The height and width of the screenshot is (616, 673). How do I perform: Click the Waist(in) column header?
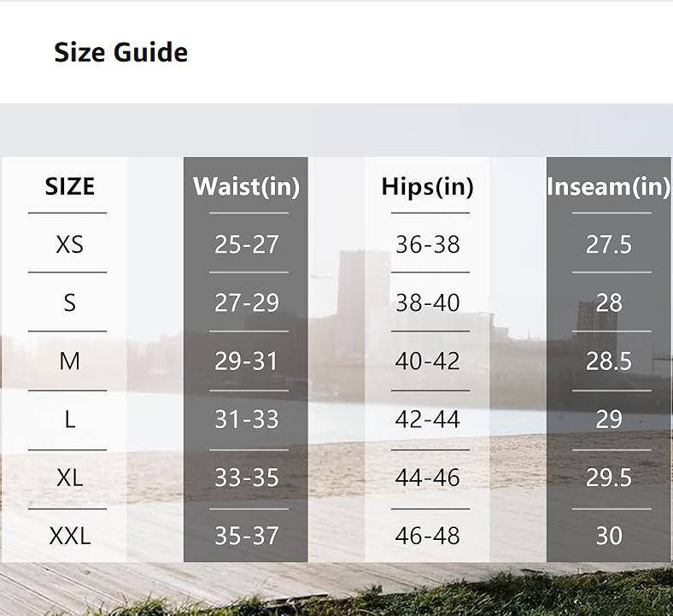tap(246, 186)
